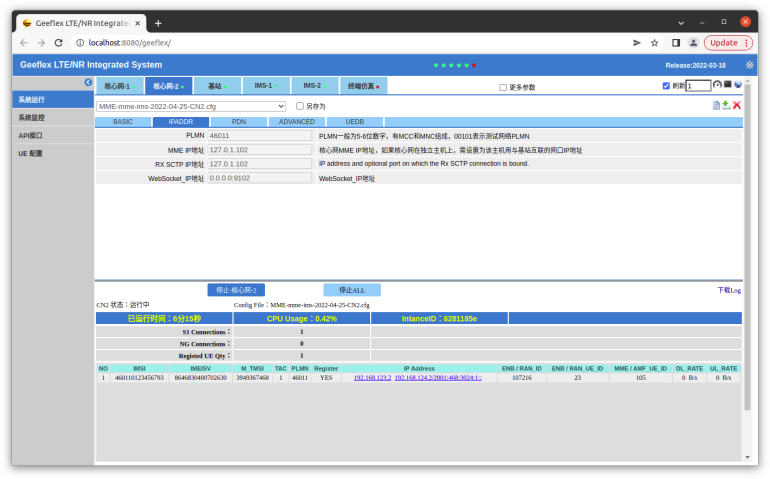Click the blue globe icon
Screen dimensions: 770x479
click(738, 84)
